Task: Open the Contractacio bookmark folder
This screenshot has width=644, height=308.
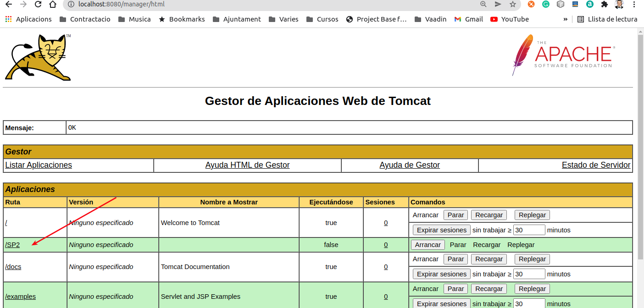Action: tap(85, 19)
